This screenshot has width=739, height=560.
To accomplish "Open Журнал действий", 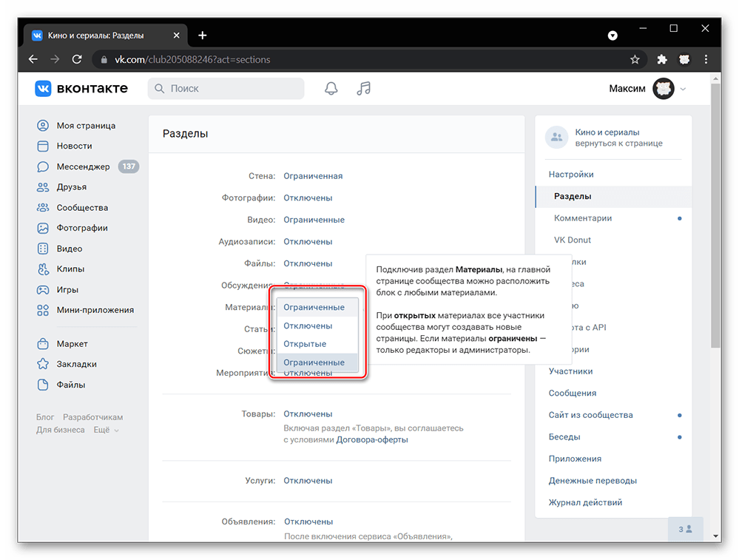I will click(585, 502).
